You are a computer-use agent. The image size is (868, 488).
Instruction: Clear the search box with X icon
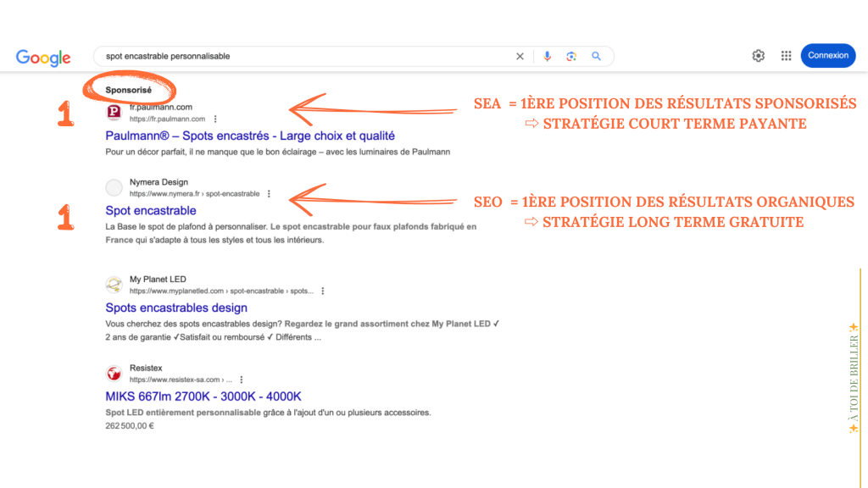(520, 56)
